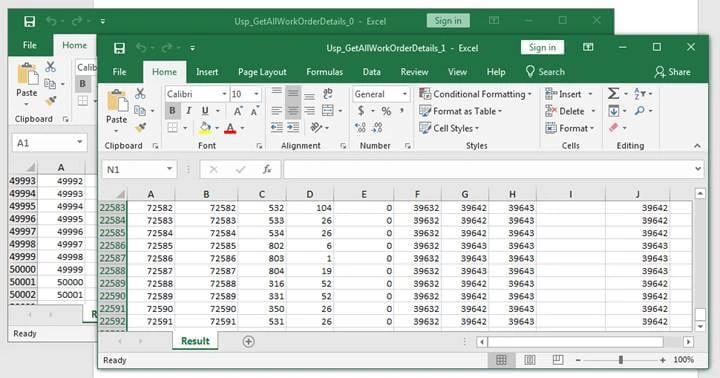Apply red Font Color
This screenshot has height=378, width=720.
point(230,128)
